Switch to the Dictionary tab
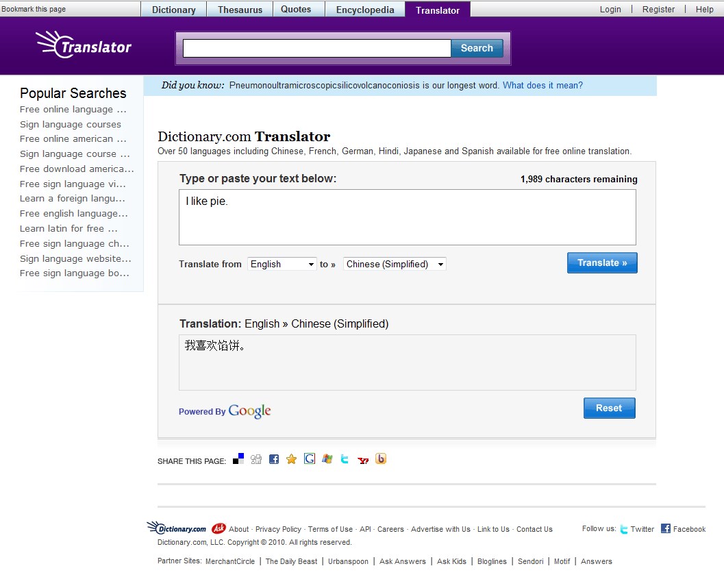 click(173, 10)
